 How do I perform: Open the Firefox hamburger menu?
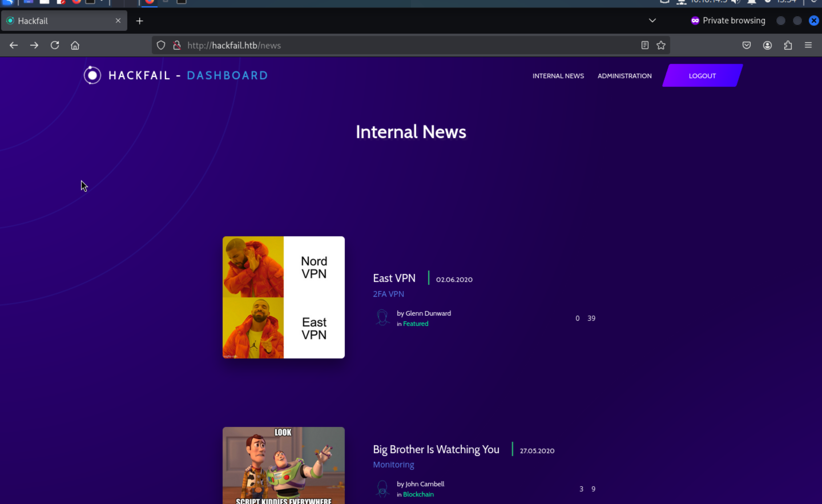tap(808, 45)
